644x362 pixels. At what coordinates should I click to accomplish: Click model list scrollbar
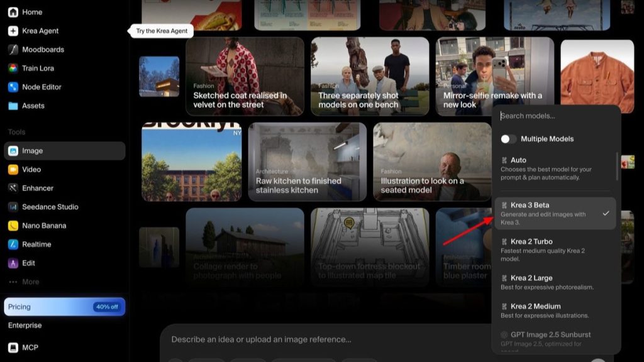click(617, 166)
